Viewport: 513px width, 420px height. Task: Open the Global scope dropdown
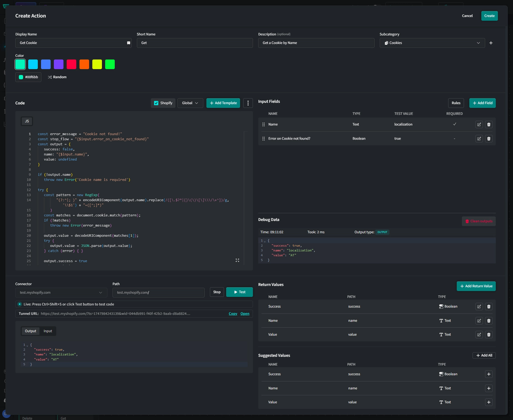pos(190,103)
